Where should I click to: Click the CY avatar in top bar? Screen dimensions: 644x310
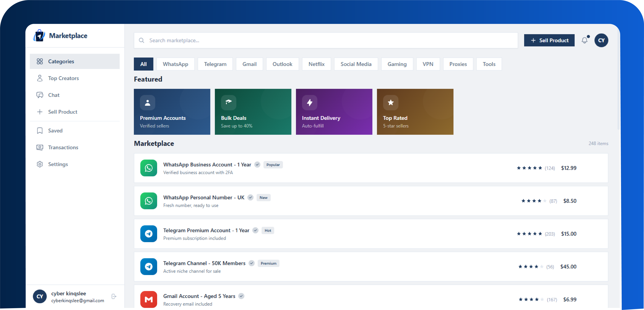pyautogui.click(x=601, y=40)
